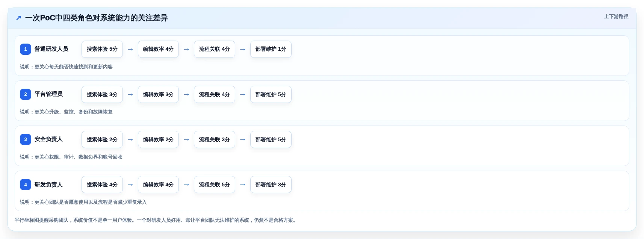Click the footer paragraph starting 平行坐标图提醒采购团队
644x239 pixels.
(156, 220)
